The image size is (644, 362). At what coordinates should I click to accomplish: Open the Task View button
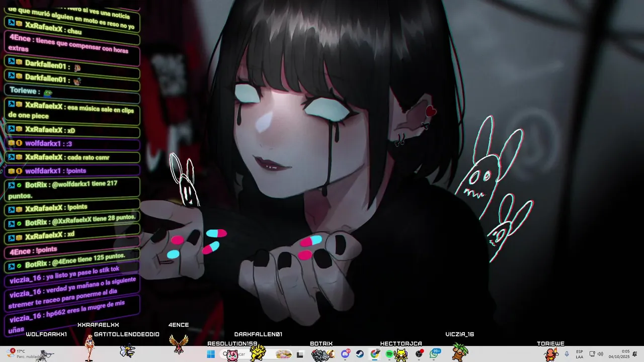pyautogui.click(x=300, y=354)
